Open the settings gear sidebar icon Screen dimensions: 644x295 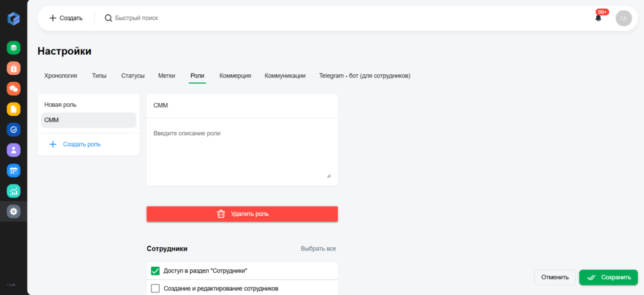[14, 211]
